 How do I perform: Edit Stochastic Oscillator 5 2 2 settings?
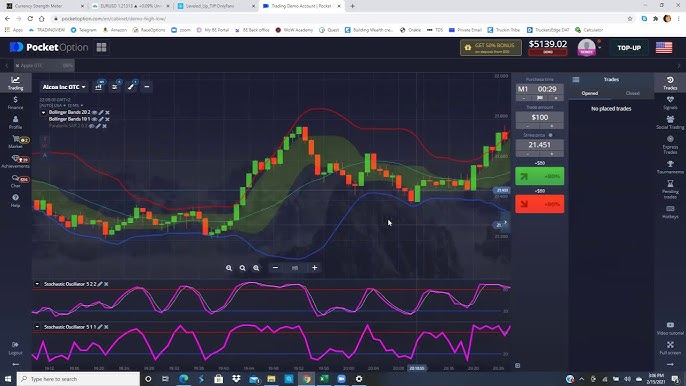pos(100,284)
